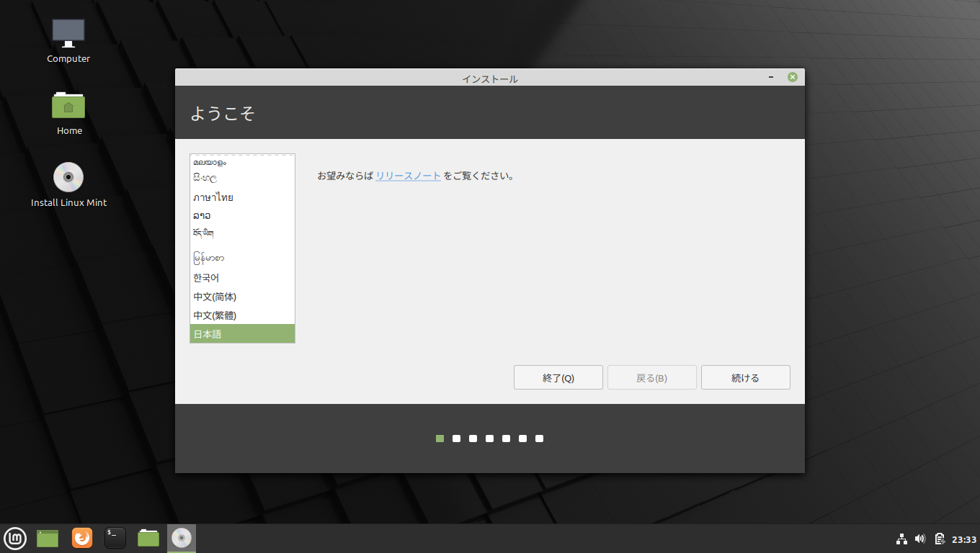The height and width of the screenshot is (553, 980).
Task: Open the Terminal from the taskbar
Action: tap(115, 538)
